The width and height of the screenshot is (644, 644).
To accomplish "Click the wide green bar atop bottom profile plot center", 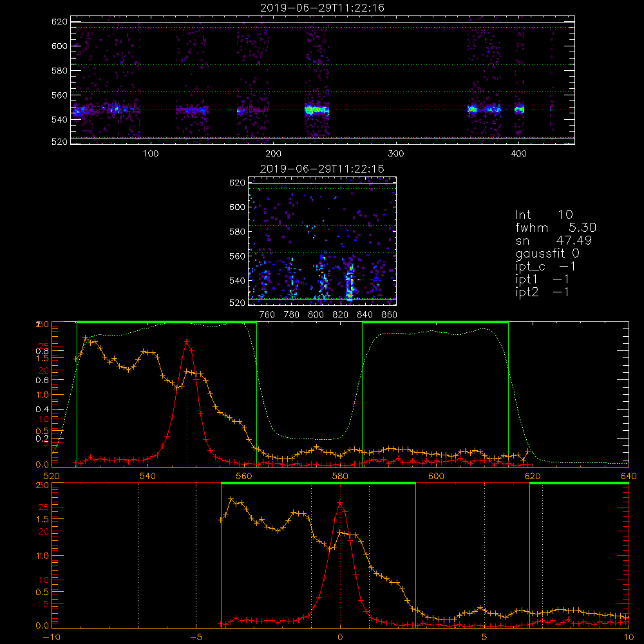I will 318,484.
